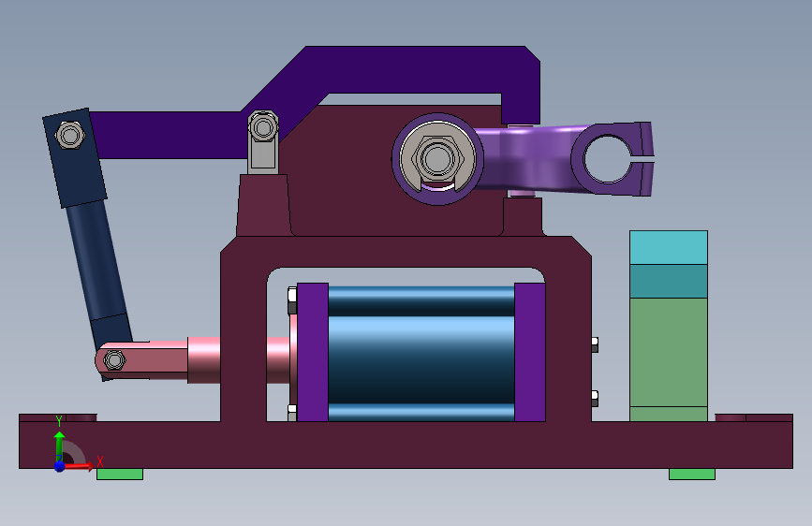This screenshot has width=812, height=526.
Task: Select the gray pivot link under the arm
Action: pyautogui.click(x=263, y=155)
